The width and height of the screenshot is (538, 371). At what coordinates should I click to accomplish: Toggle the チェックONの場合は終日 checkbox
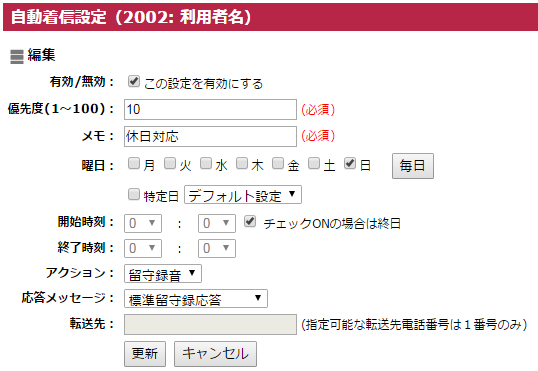pyautogui.click(x=250, y=221)
